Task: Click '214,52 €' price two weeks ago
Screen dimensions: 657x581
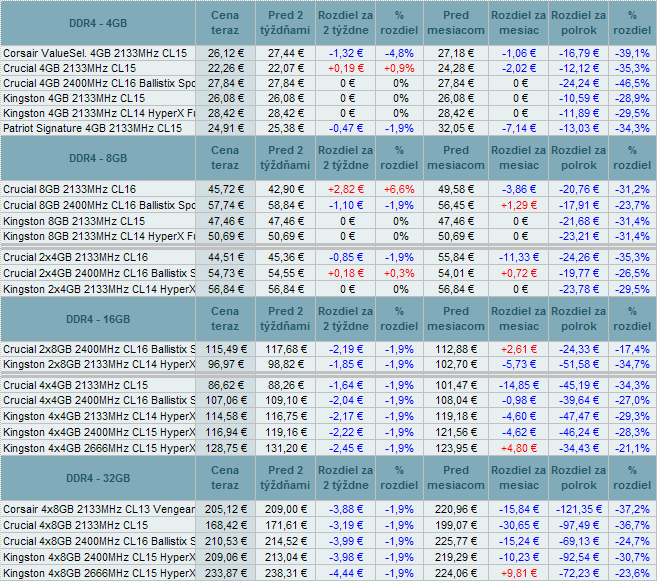Action: (285, 541)
